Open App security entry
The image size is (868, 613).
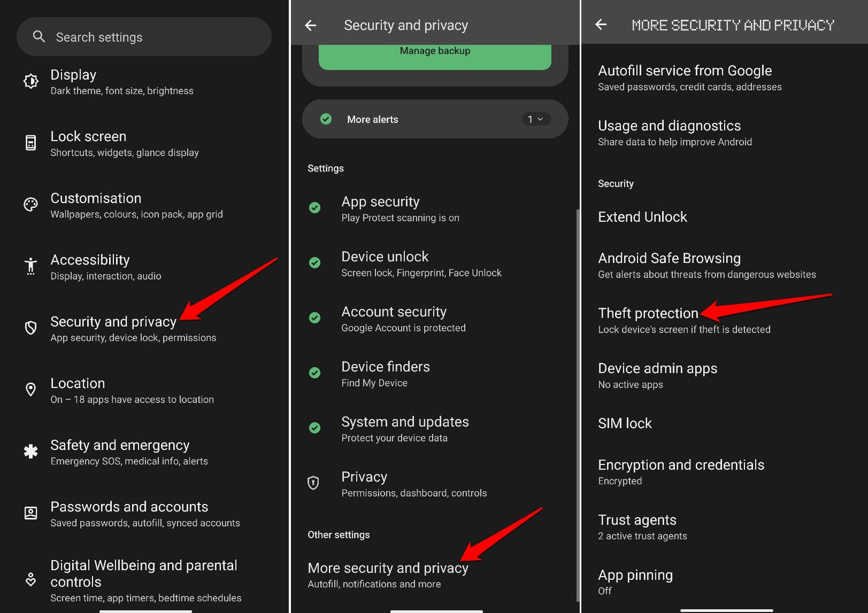(435, 208)
